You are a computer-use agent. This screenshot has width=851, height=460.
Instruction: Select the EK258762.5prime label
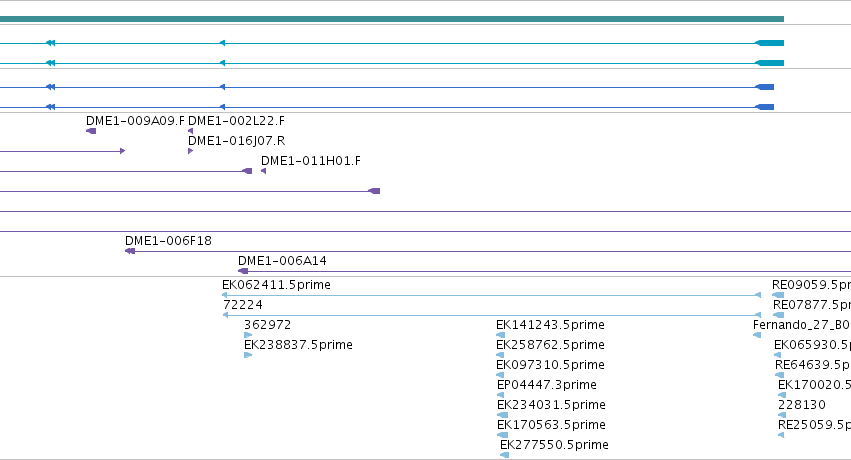(550, 345)
